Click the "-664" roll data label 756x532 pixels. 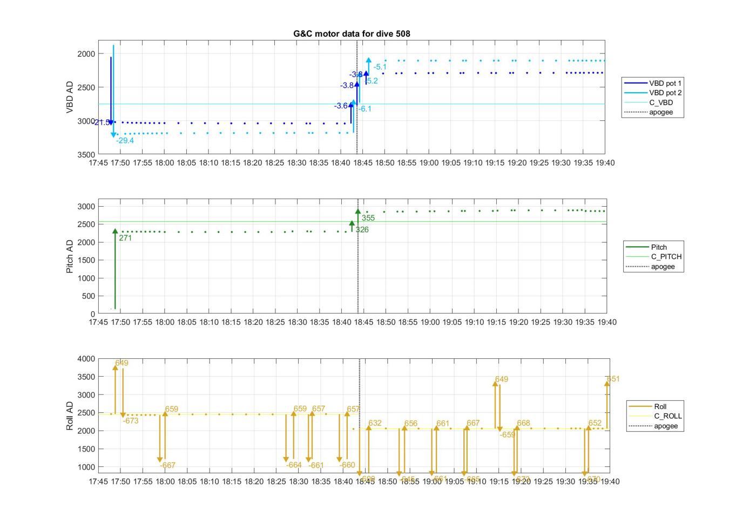pyautogui.click(x=294, y=465)
